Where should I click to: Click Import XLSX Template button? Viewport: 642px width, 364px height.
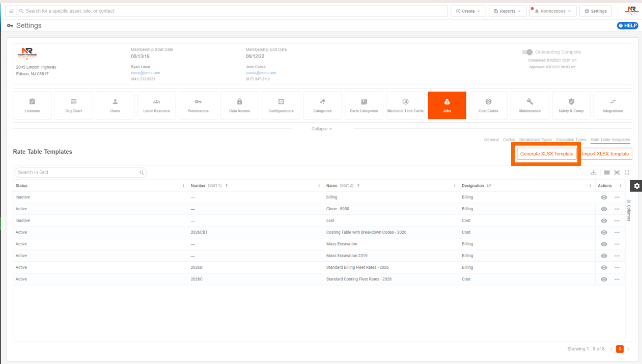click(605, 154)
